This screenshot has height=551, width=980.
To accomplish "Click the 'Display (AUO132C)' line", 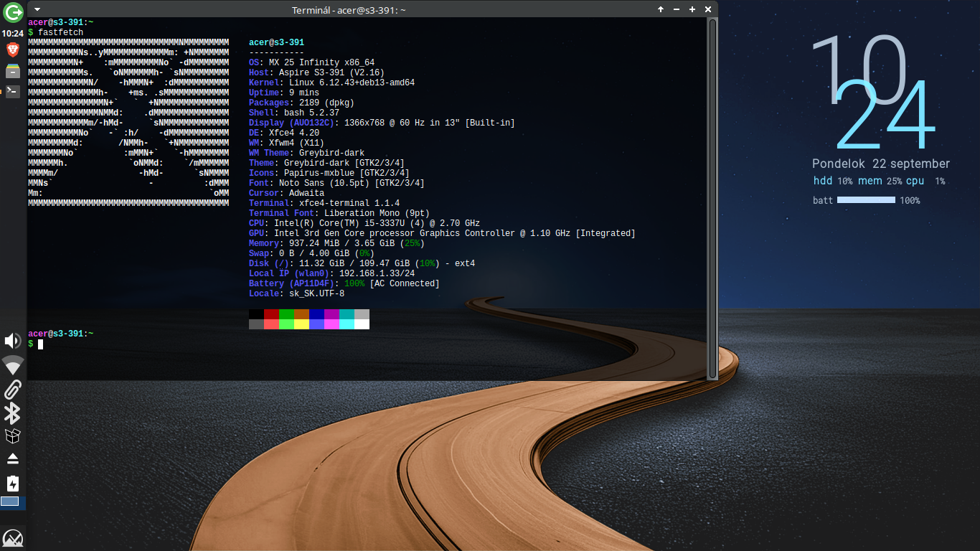I will [x=382, y=123].
